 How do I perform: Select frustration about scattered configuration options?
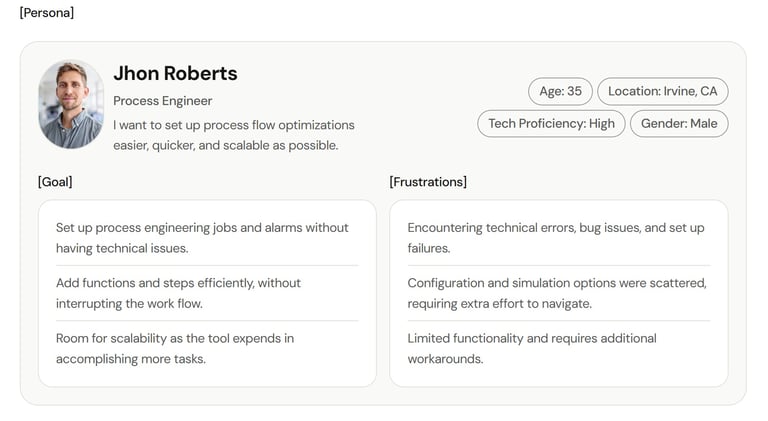point(557,293)
